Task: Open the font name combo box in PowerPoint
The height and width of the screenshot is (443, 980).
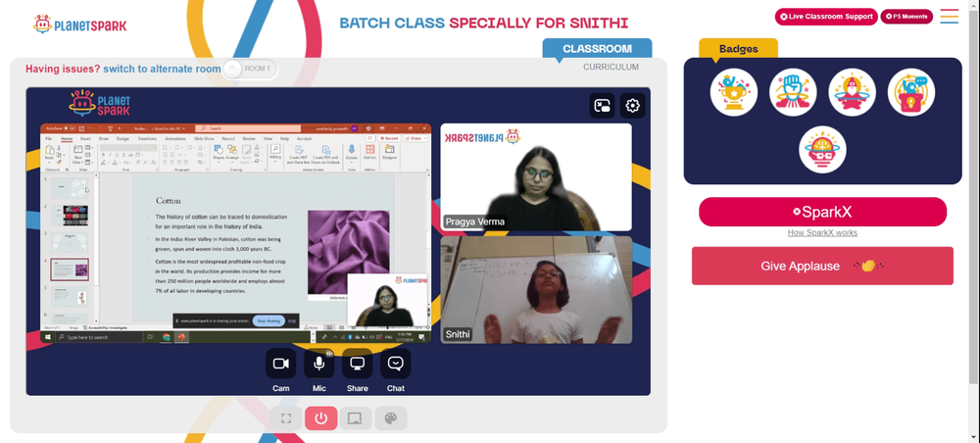Action: [122, 147]
